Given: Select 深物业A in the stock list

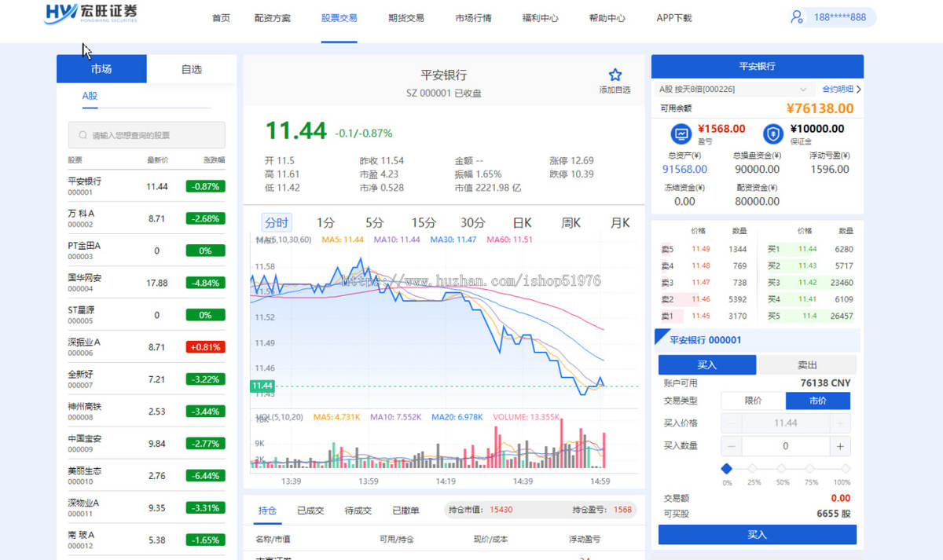Looking at the screenshot, I should [146, 508].
